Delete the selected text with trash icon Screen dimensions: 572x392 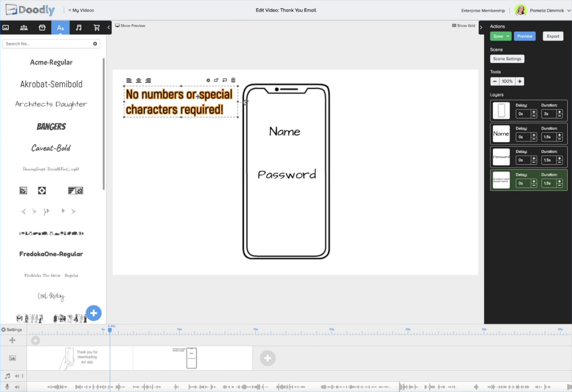pos(233,80)
